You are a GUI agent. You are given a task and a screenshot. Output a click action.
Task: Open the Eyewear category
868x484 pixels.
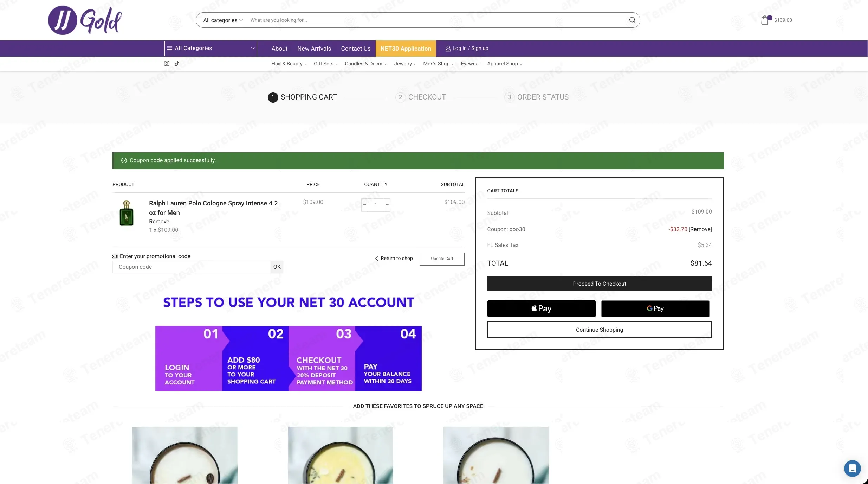(x=470, y=64)
